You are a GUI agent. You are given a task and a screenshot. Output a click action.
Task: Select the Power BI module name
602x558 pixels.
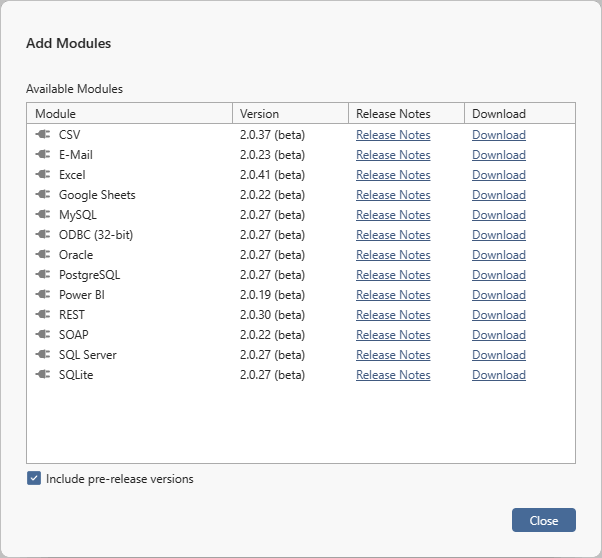tap(82, 295)
